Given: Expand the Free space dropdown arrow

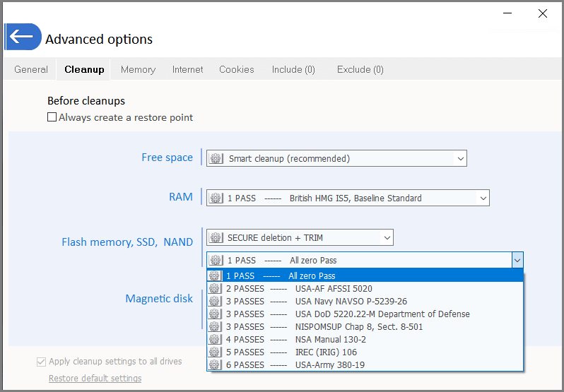Looking at the screenshot, I should click(460, 158).
